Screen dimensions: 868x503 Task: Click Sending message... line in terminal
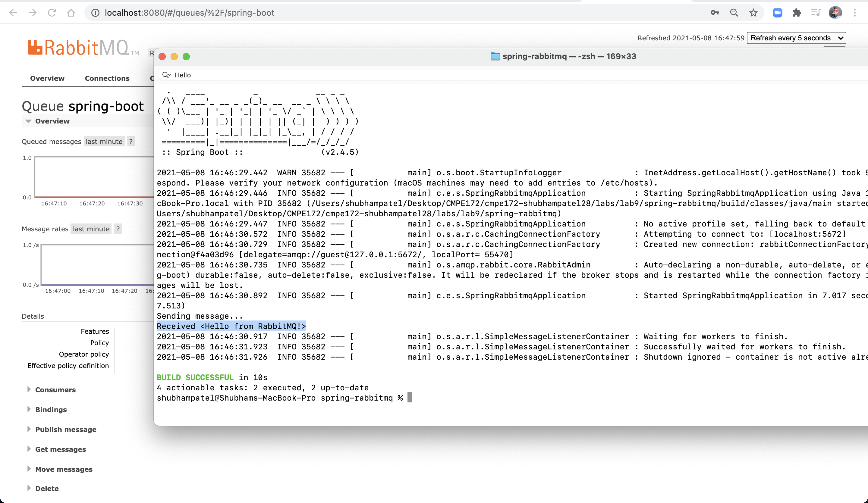pos(200,316)
